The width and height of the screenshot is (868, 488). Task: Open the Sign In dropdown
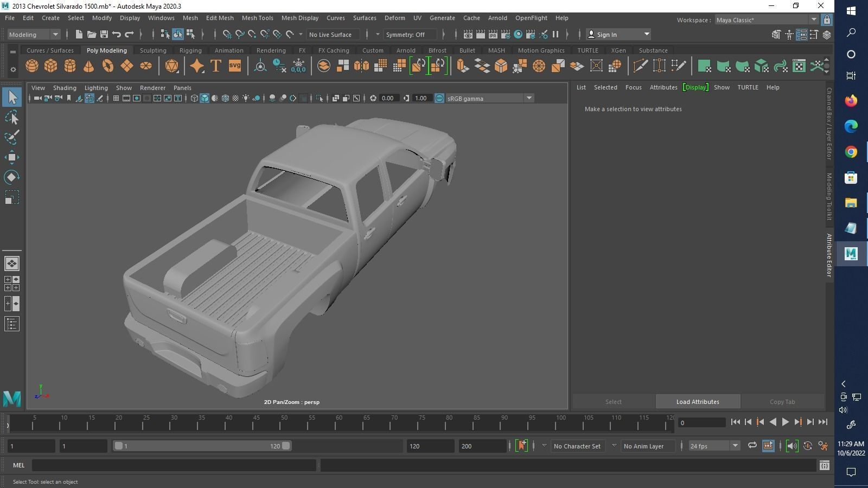[618, 34]
